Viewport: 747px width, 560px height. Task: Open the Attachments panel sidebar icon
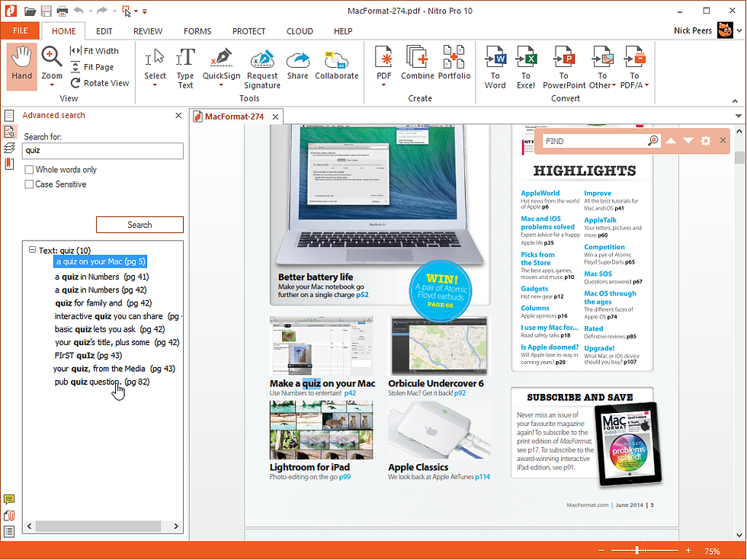[9, 516]
